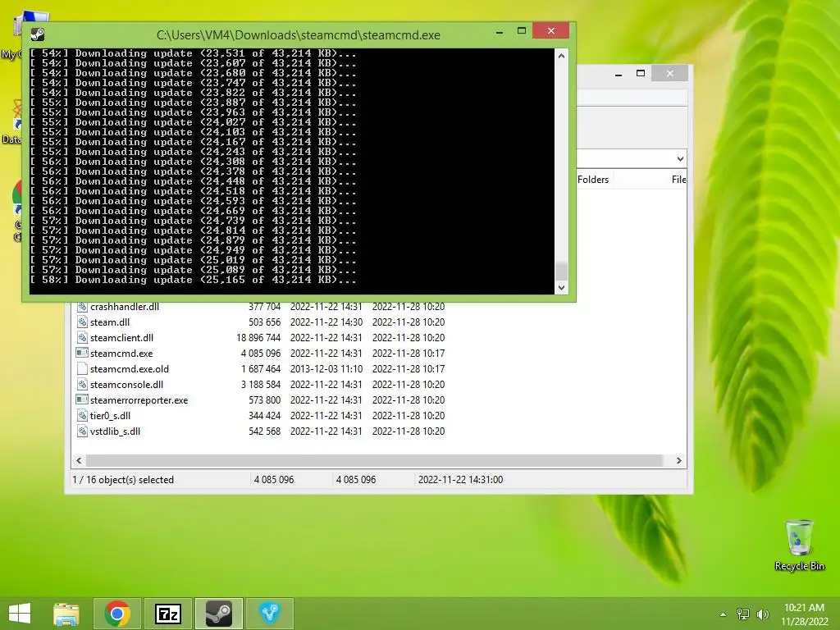Open the steamcmd console window system menu icon

[38, 34]
